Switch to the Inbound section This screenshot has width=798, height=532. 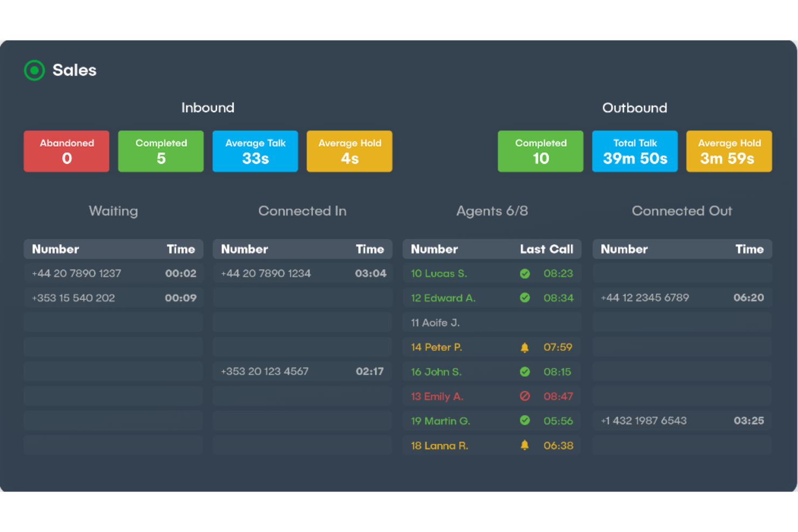tap(208, 108)
